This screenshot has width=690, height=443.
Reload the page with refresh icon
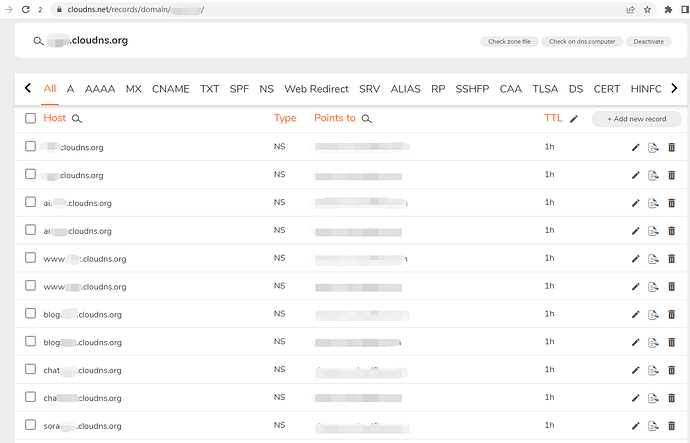click(x=26, y=10)
